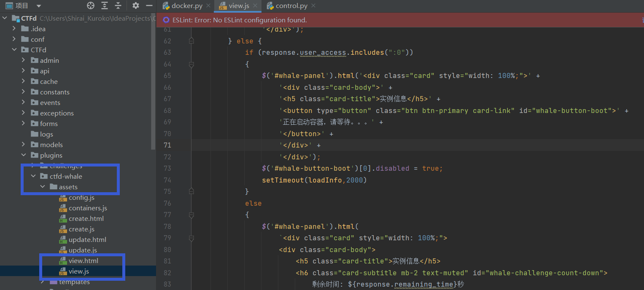Click the ESLint icon in error banner
The image size is (644, 290).
166,20
